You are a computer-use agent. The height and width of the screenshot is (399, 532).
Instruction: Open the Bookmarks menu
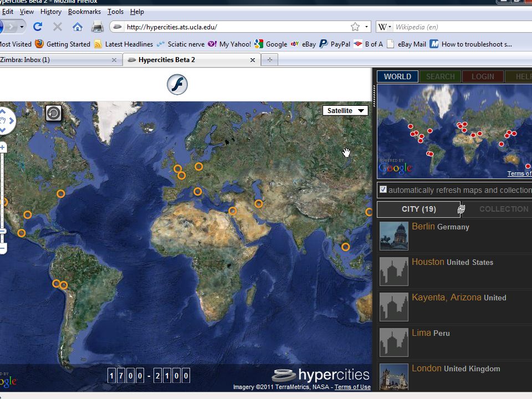[x=84, y=12]
